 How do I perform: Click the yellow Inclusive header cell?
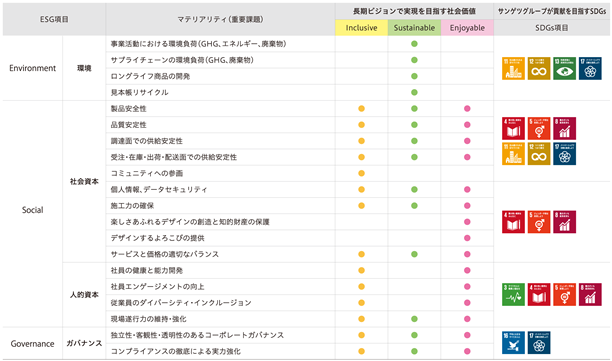click(x=361, y=28)
